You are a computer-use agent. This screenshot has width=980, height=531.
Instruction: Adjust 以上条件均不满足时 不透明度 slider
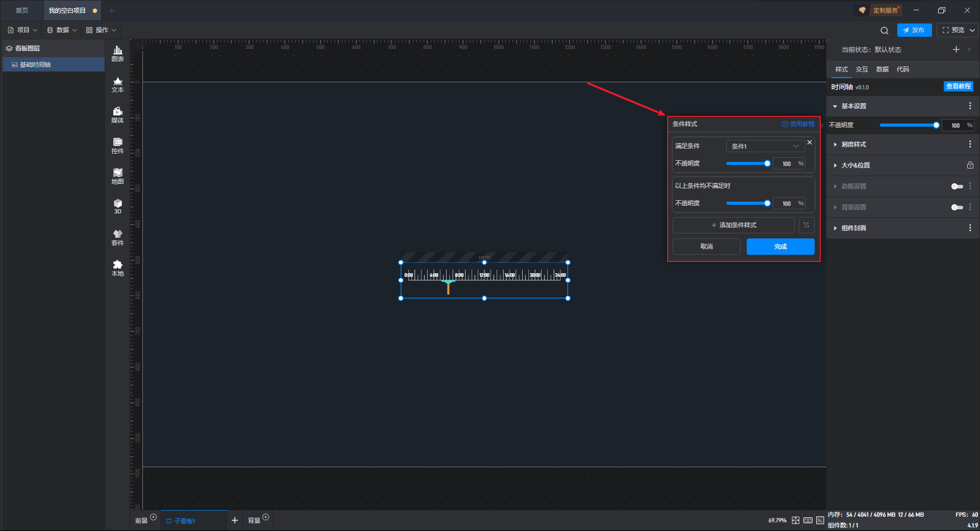click(748, 203)
